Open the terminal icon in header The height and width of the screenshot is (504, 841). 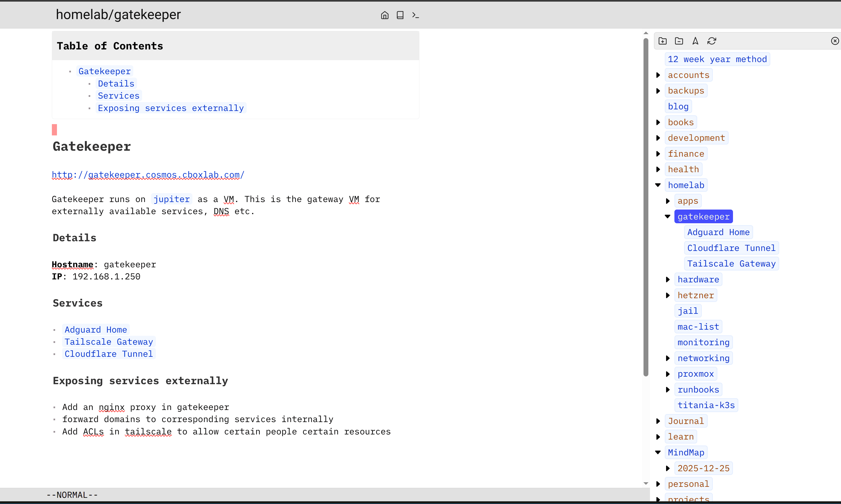coord(415,15)
